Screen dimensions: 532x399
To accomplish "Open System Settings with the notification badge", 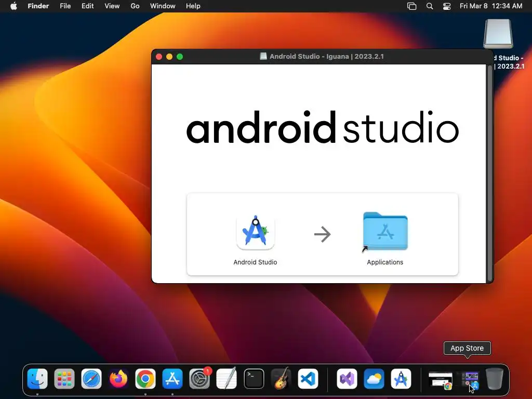I will point(199,378).
